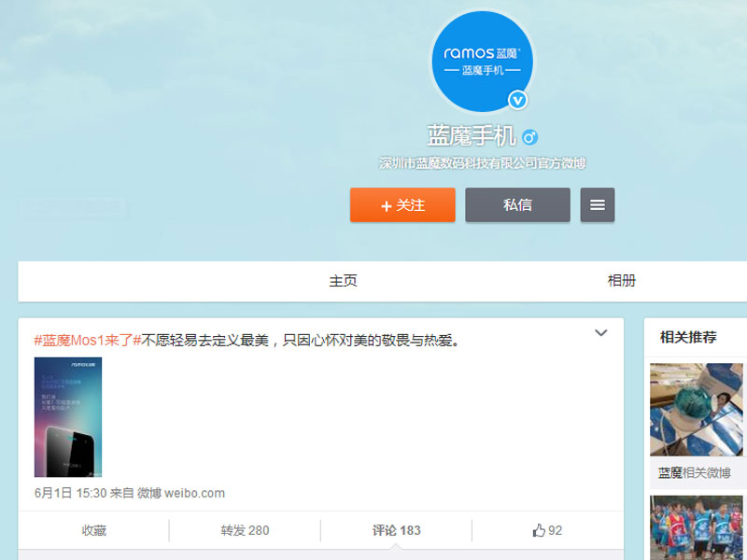Open the Mos1 phone poster thumbnail
Screen dimensions: 747x560
68,417
